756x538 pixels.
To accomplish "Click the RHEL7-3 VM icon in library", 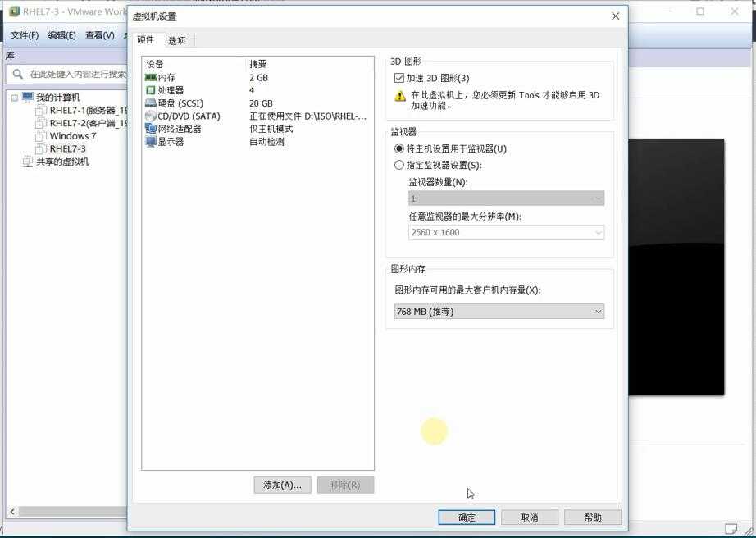I will [41, 149].
